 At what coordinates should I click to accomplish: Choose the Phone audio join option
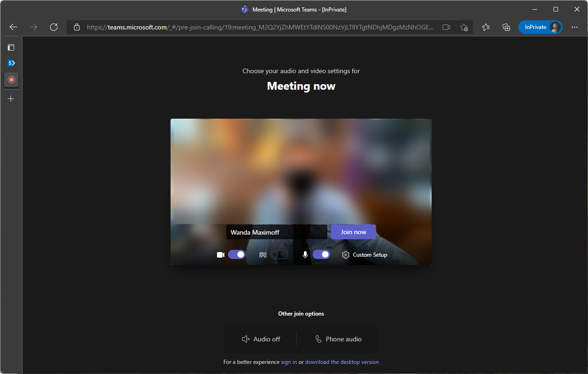click(338, 339)
